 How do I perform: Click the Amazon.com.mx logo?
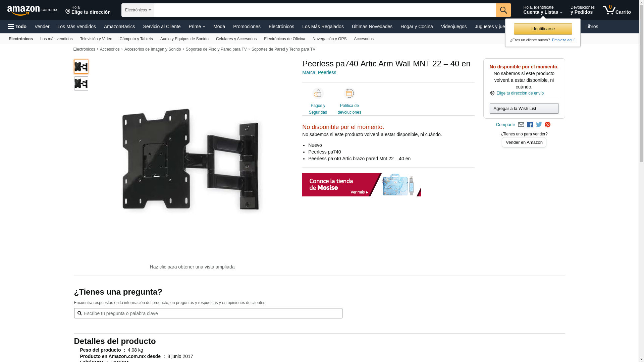tap(32, 10)
